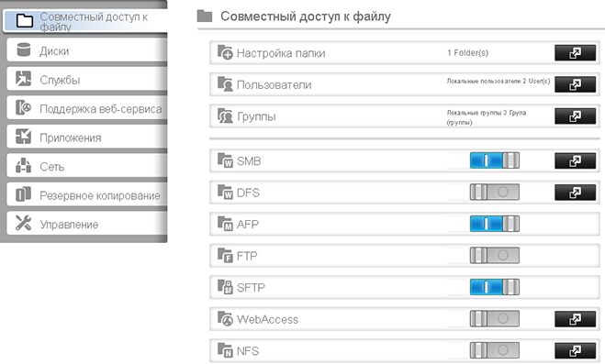Click the folder-group icon for Группы

tap(225, 116)
